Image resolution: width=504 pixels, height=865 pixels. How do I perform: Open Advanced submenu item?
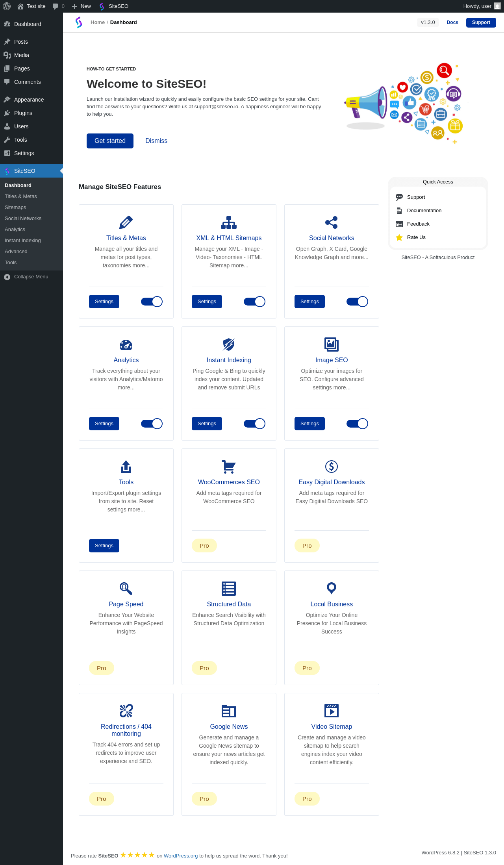point(31,252)
